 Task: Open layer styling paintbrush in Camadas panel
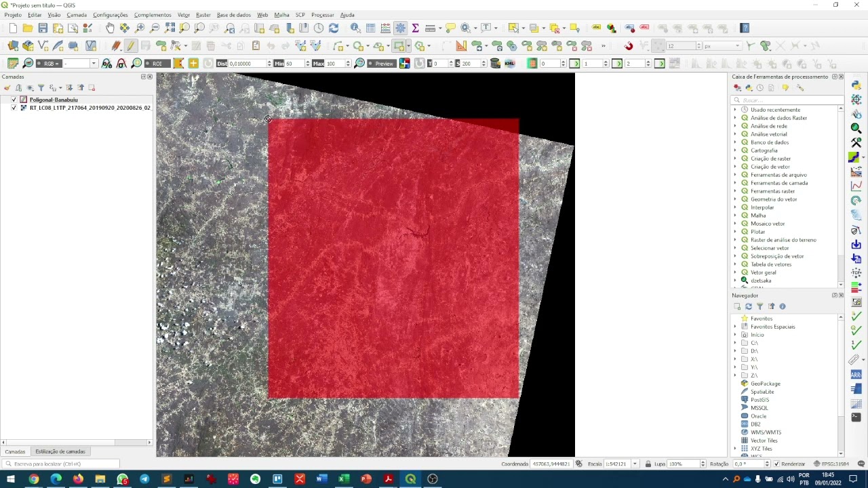pos(7,87)
